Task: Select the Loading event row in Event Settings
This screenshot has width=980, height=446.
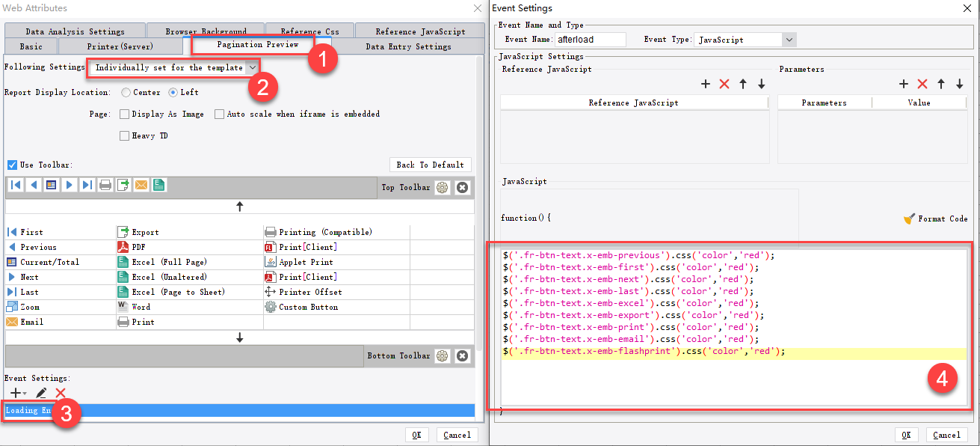Action: pyautogui.click(x=239, y=410)
